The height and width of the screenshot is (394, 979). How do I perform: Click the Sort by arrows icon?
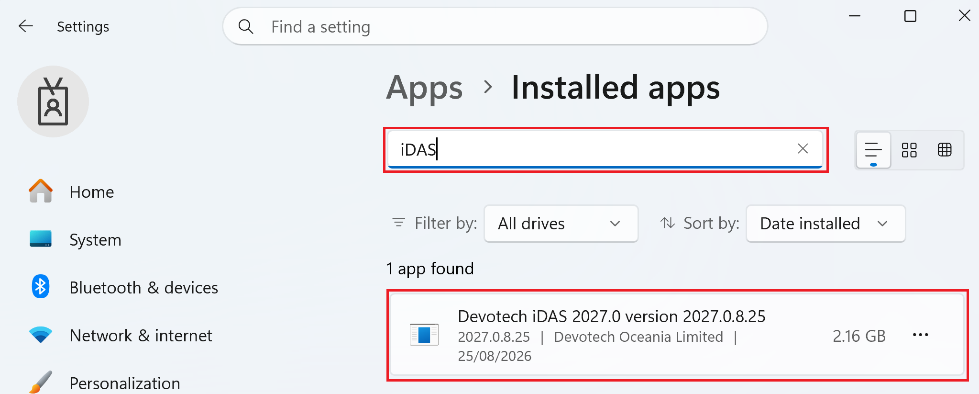[667, 223]
